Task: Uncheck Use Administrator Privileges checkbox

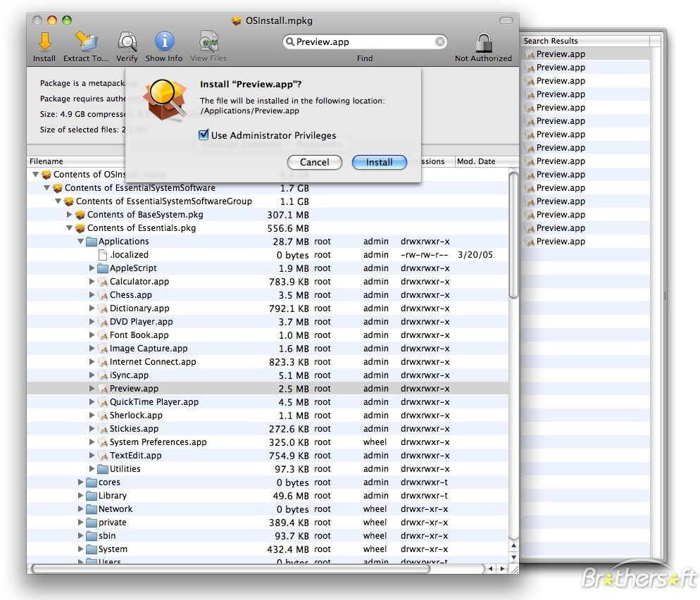Action: tap(204, 135)
